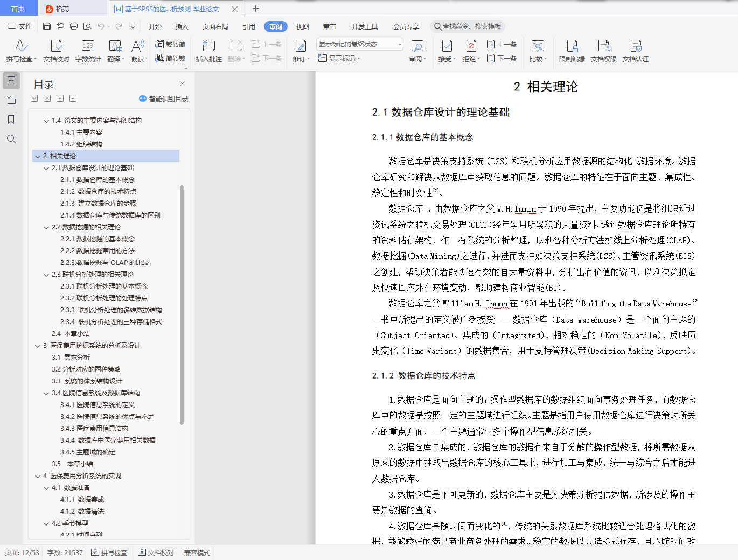Click the 接受 accept change icon
Screen dimensions: 738x560
[x=447, y=46]
